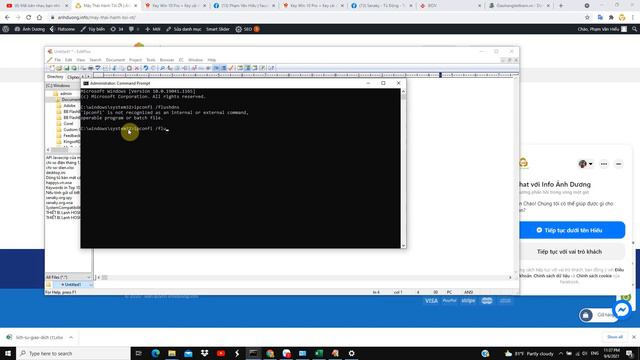Open the Chrome extensions puzzle icon
The image size is (640, 360).
[611, 18]
